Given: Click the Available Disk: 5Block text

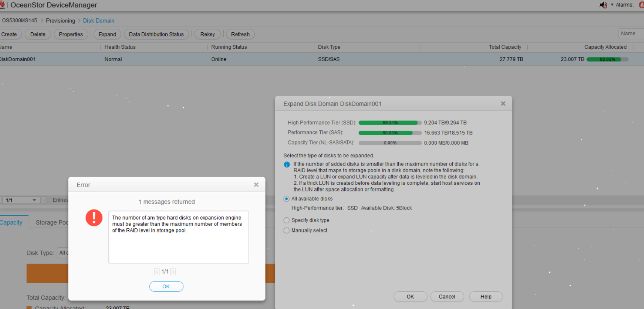Looking at the screenshot, I should tap(386, 208).
